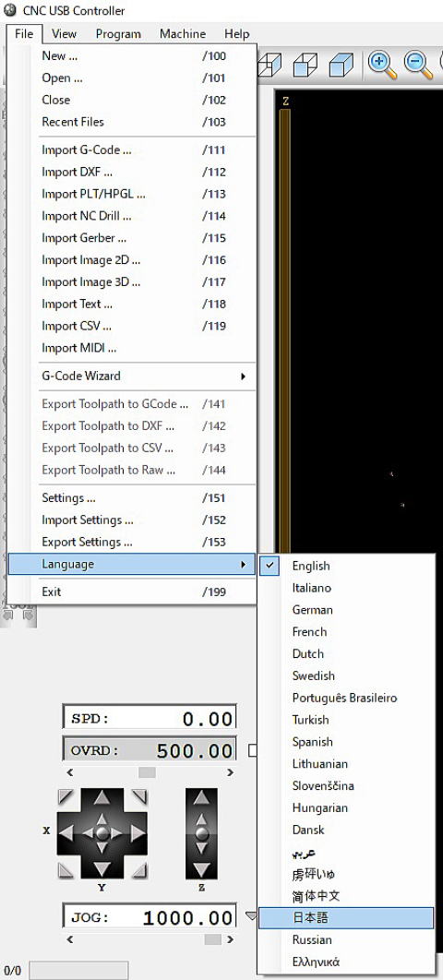The image size is (443, 980).
Task: Open the View menu
Action: [x=64, y=34]
